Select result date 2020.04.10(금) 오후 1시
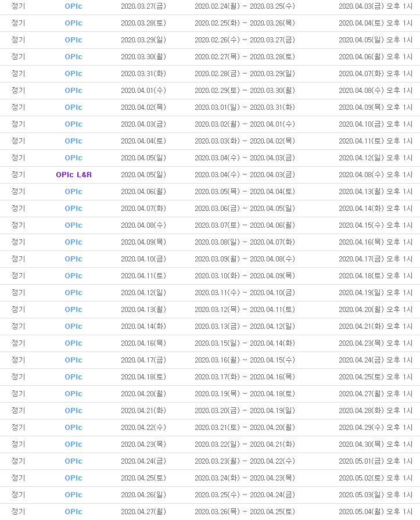Screen dimensions: 420x520 (376, 124)
